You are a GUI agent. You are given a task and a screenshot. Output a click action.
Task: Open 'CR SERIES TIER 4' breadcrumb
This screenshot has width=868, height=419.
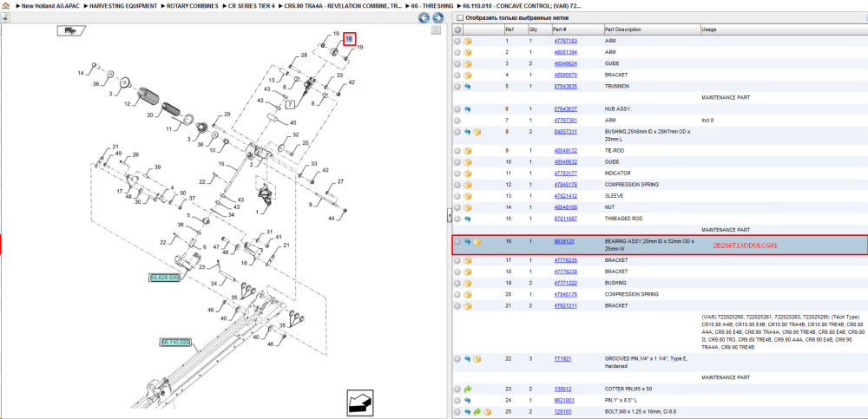[x=252, y=5]
